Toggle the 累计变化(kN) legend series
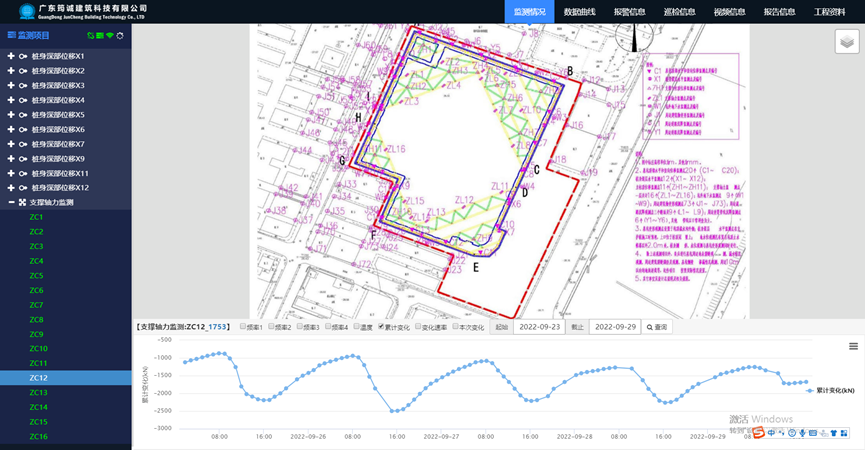Screen dimensions: 865x450 pos(830,390)
